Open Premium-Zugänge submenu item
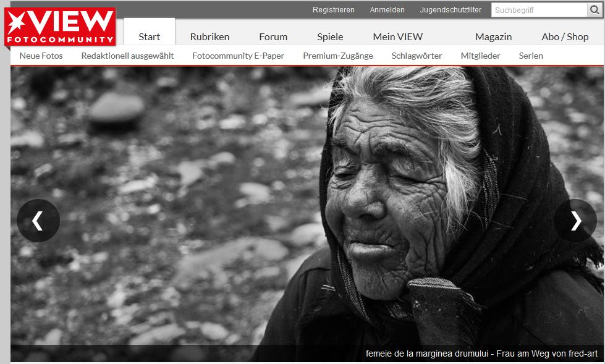Viewport: 605px width, 364px height. [x=337, y=56]
